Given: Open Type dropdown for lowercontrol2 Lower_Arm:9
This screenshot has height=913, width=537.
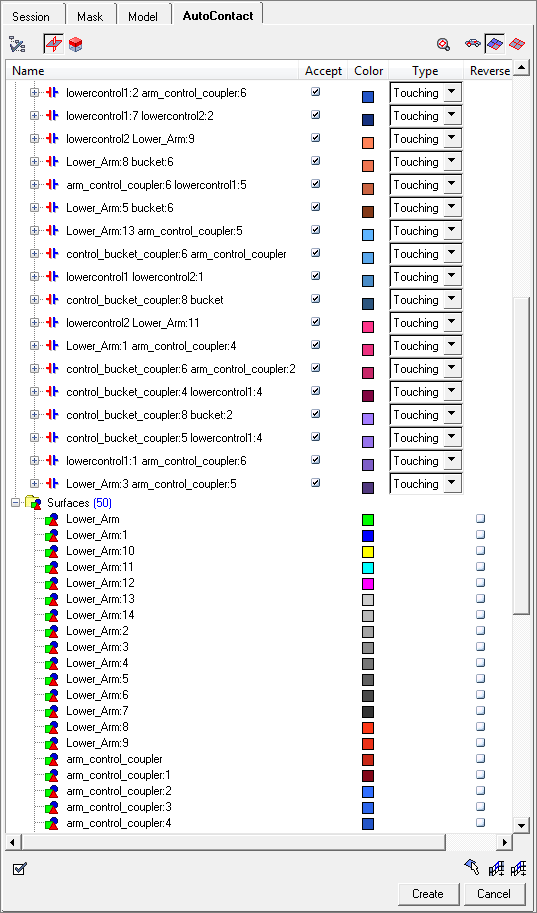Looking at the screenshot, I should pos(452,139).
